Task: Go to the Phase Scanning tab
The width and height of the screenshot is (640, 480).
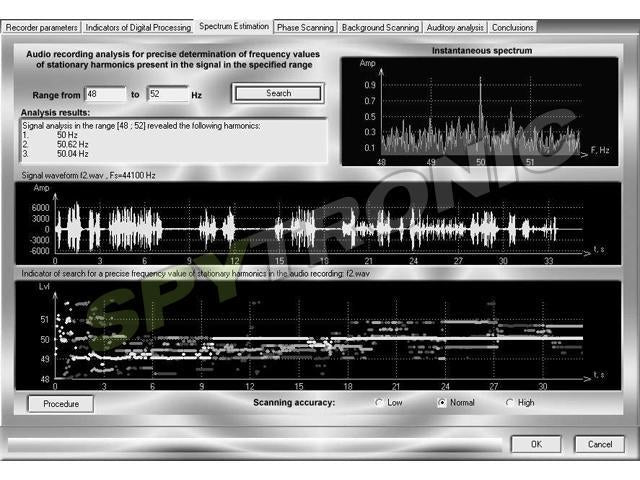Action: pos(305,27)
